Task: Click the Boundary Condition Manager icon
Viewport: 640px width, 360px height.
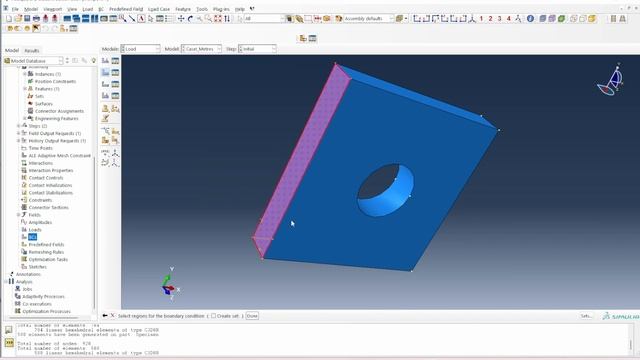Action: [116, 72]
